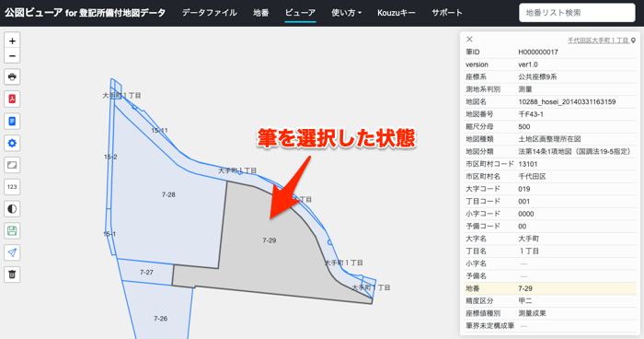
Task: Save with the green floppy disk icon
Action: pyautogui.click(x=12, y=231)
